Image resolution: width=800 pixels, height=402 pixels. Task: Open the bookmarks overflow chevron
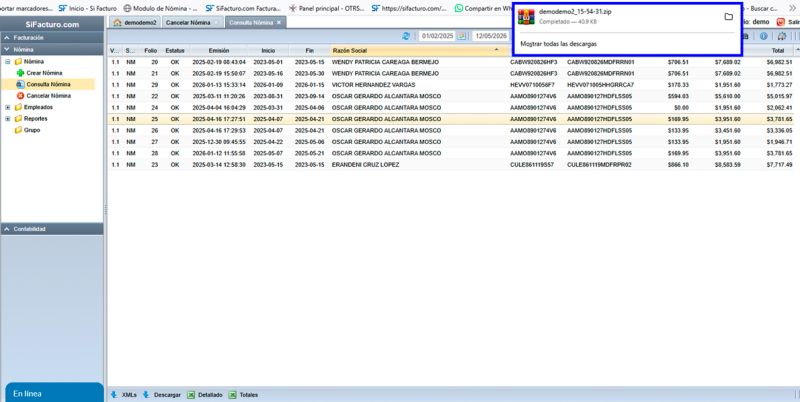[x=793, y=8]
